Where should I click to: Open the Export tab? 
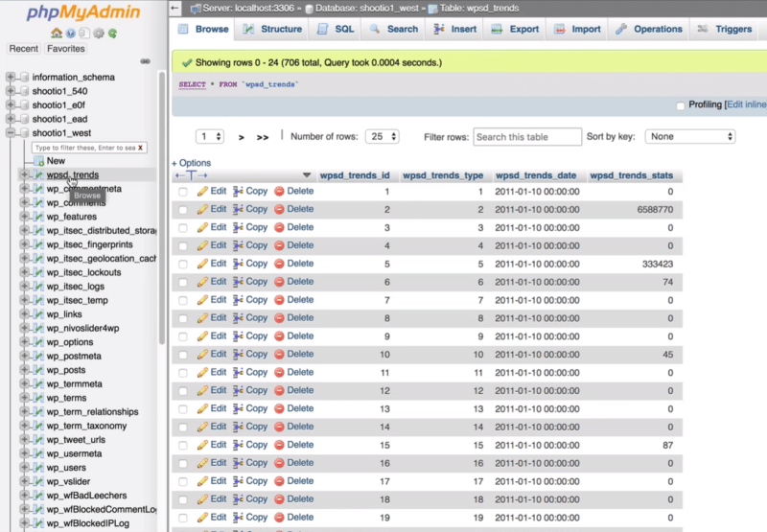(516, 29)
